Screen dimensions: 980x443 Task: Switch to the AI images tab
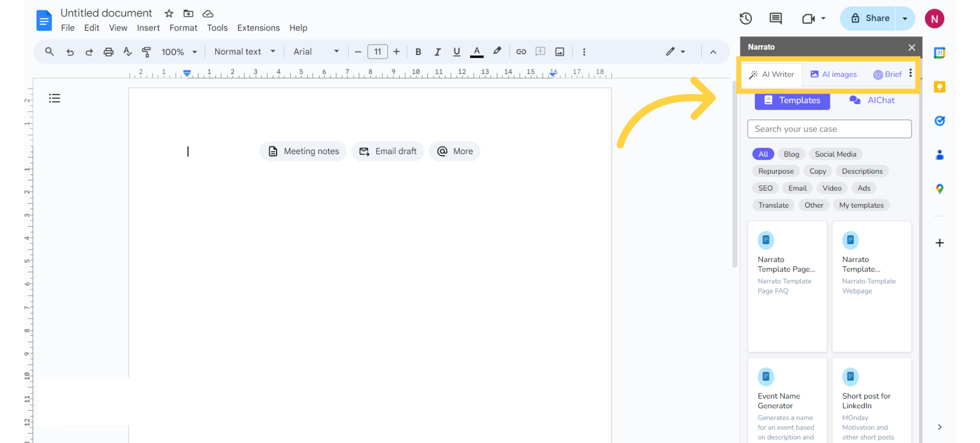click(x=834, y=75)
